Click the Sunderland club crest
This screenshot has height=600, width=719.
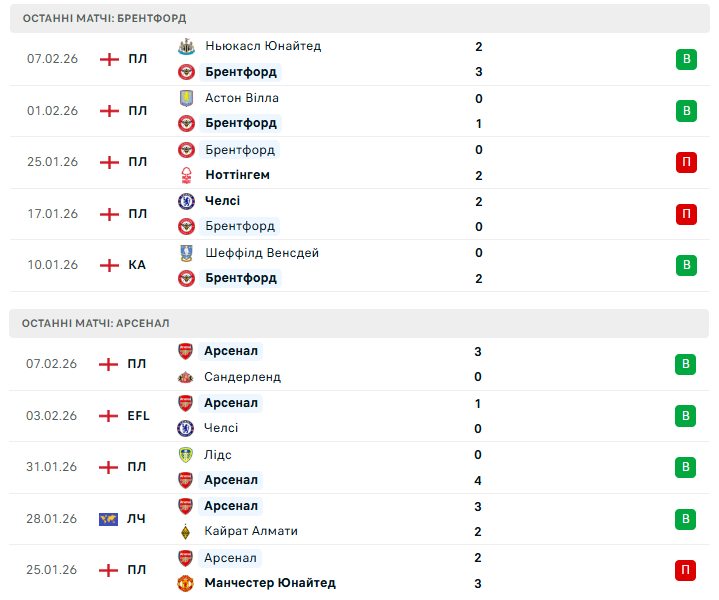tap(185, 377)
